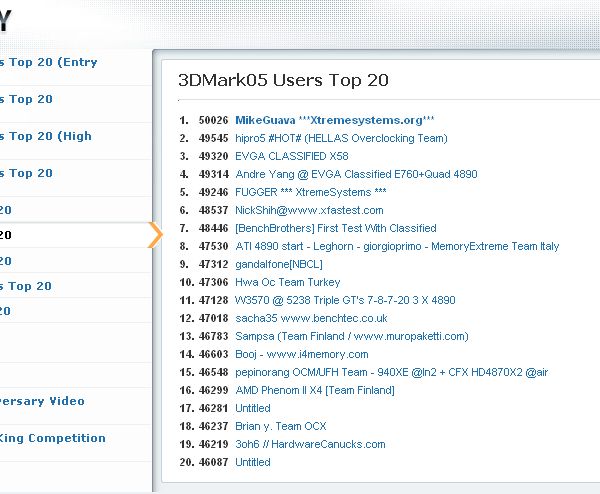Open Hwa Oc Team Turkey result
The height and width of the screenshot is (494, 600).
coord(287,282)
